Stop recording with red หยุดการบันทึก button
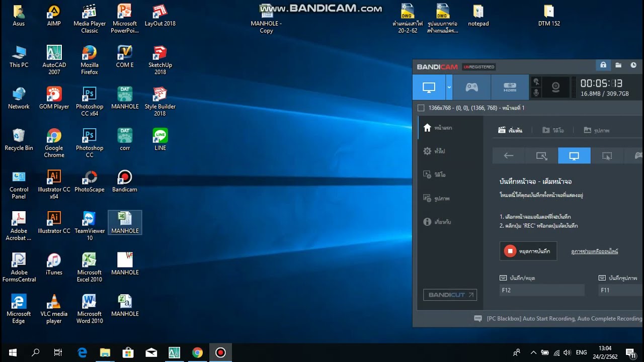Image resolution: width=644 pixels, height=362 pixels. click(x=528, y=251)
